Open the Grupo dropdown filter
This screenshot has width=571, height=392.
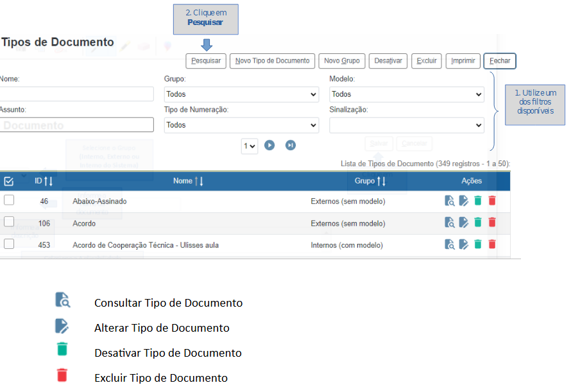coord(241,94)
